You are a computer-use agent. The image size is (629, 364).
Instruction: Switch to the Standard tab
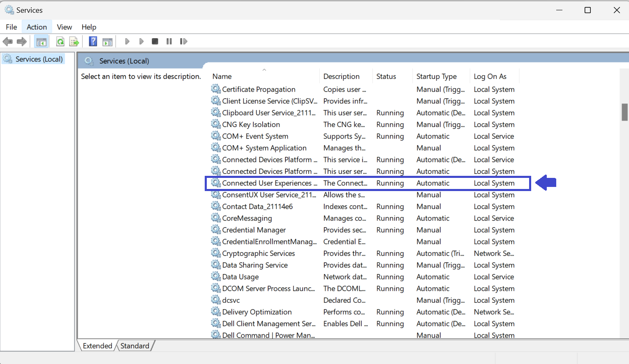click(x=135, y=346)
